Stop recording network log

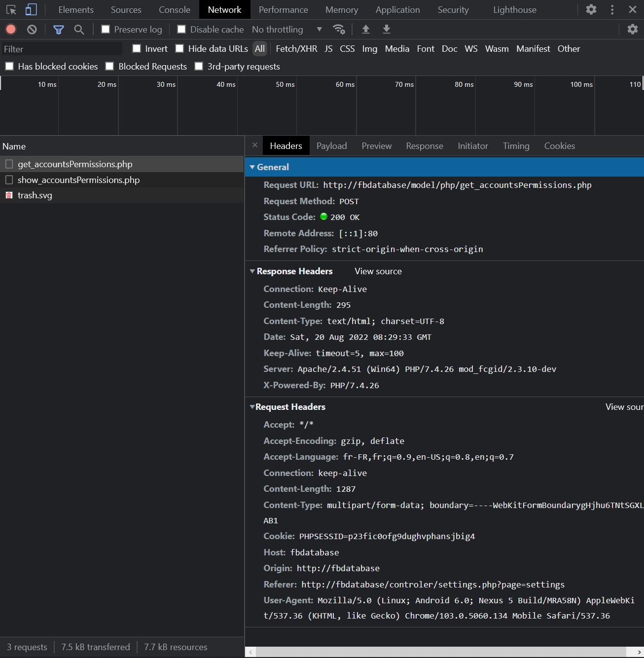11,30
